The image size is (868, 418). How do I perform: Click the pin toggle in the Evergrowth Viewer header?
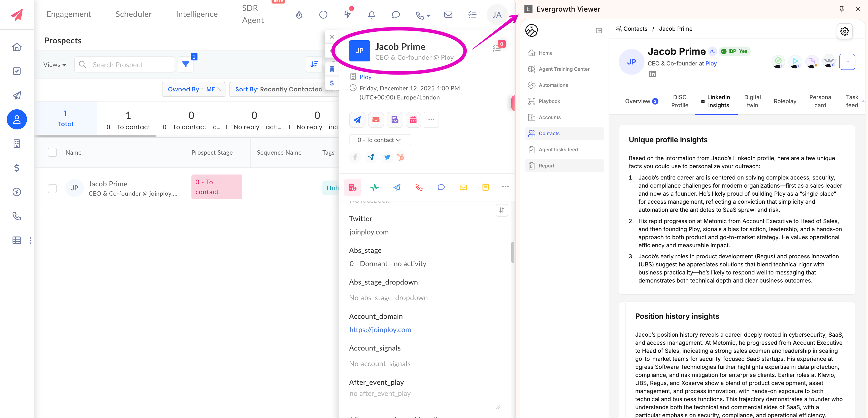click(x=841, y=9)
